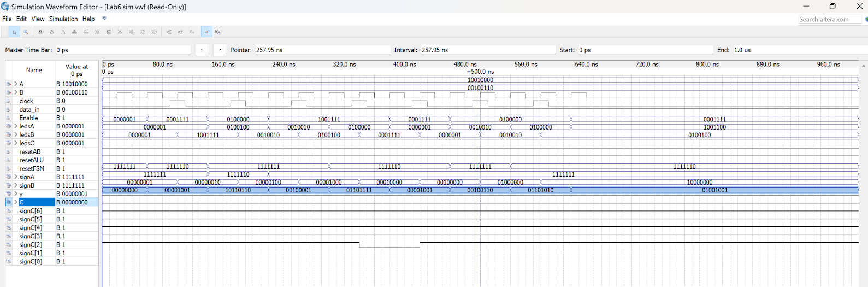
Task: Apply Forcing Unknown (X) value
Action: pos(40,32)
